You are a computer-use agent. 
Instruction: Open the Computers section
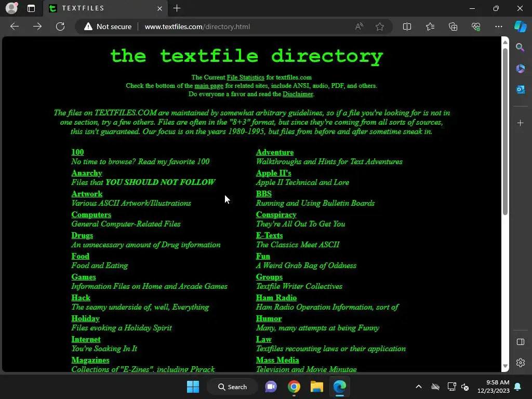point(91,215)
